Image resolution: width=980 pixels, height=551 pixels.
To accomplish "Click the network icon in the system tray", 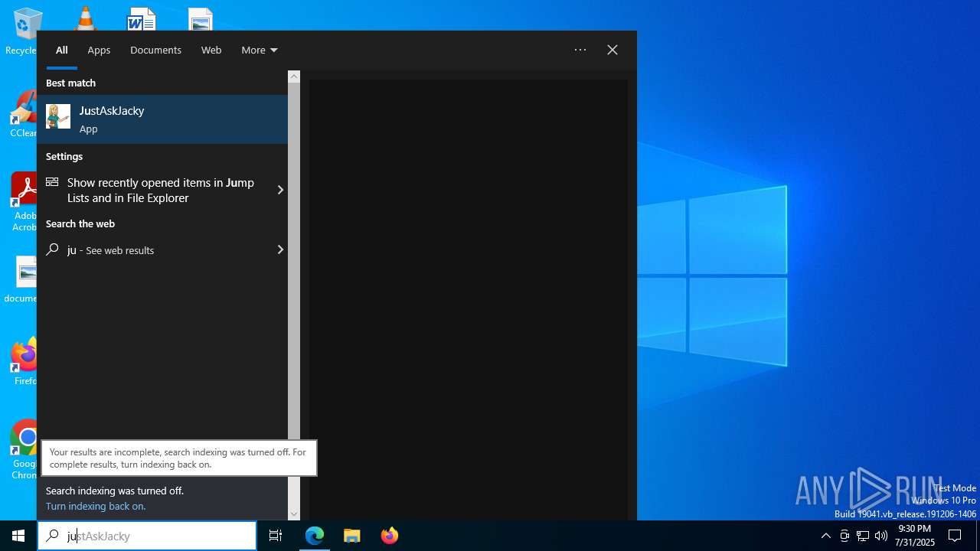I will tap(863, 536).
